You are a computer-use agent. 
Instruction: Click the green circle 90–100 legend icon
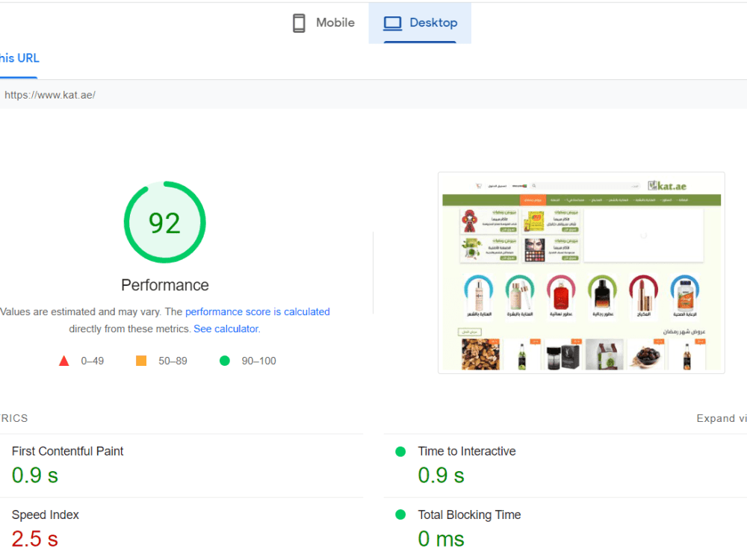(225, 361)
